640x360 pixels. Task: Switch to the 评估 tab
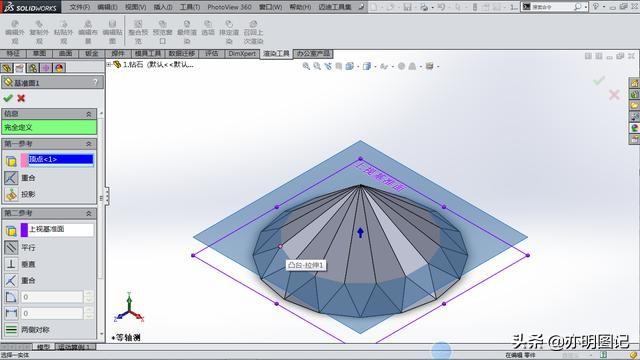211,53
